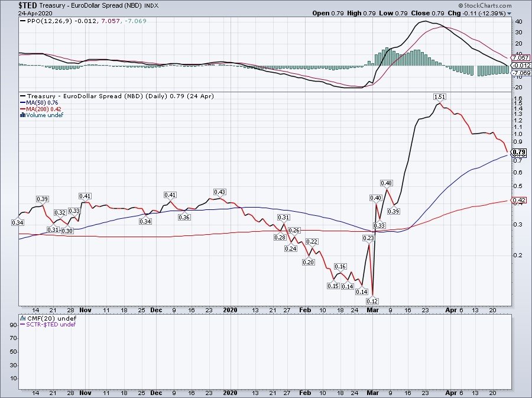Click the 0.40 price marker
The height and width of the screenshot is (398, 532).
pos(375,198)
